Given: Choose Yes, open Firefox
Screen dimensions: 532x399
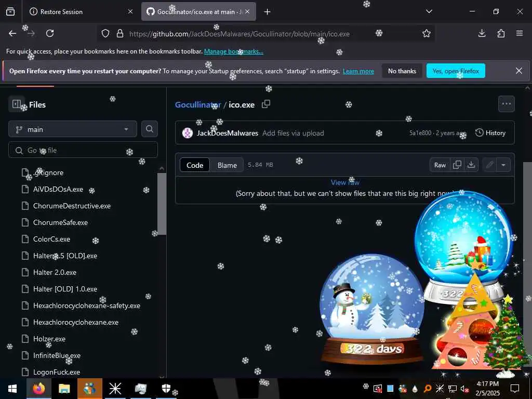Looking at the screenshot, I should coord(456,71).
